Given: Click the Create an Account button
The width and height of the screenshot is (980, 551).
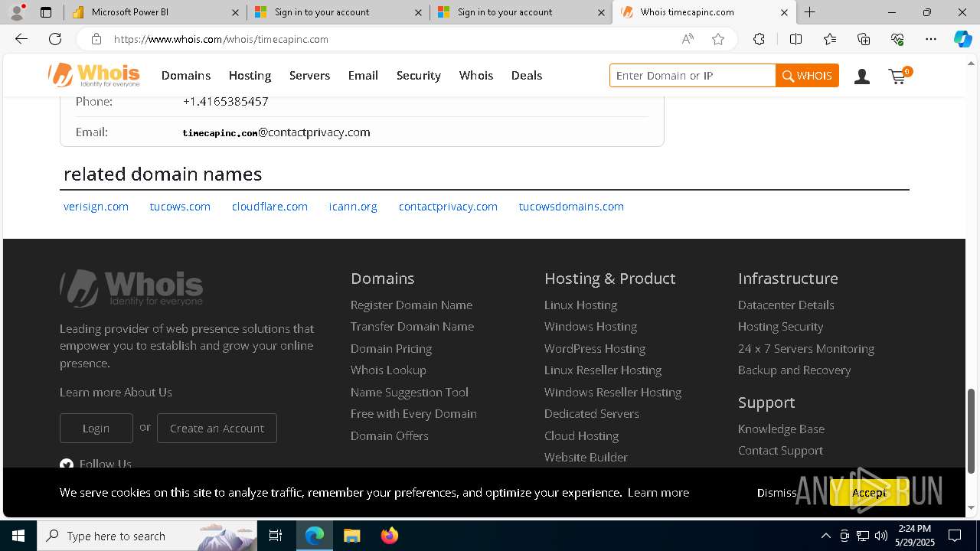Looking at the screenshot, I should coord(217,429).
